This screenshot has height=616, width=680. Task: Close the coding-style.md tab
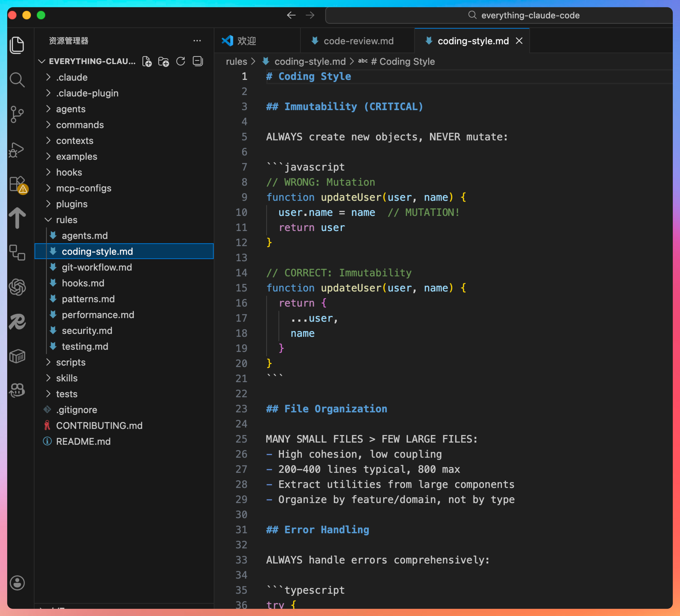tap(520, 41)
